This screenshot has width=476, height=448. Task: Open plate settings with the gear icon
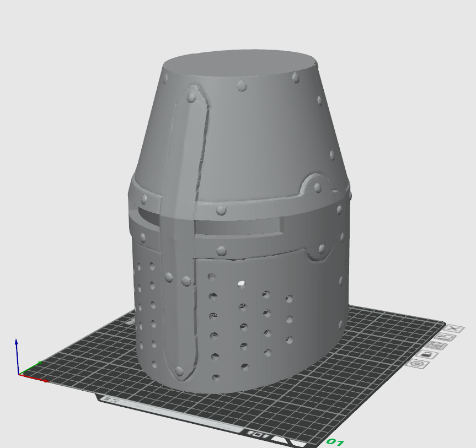click(418, 364)
